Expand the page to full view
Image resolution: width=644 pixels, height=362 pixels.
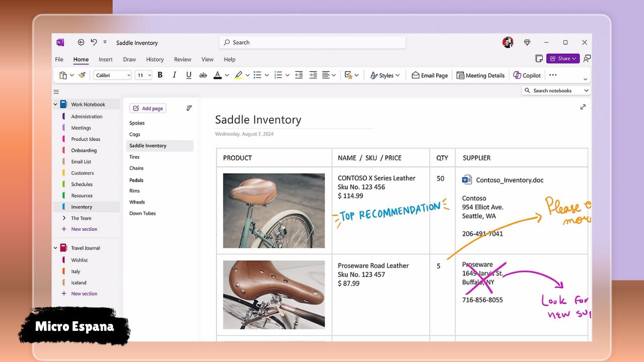(x=583, y=107)
